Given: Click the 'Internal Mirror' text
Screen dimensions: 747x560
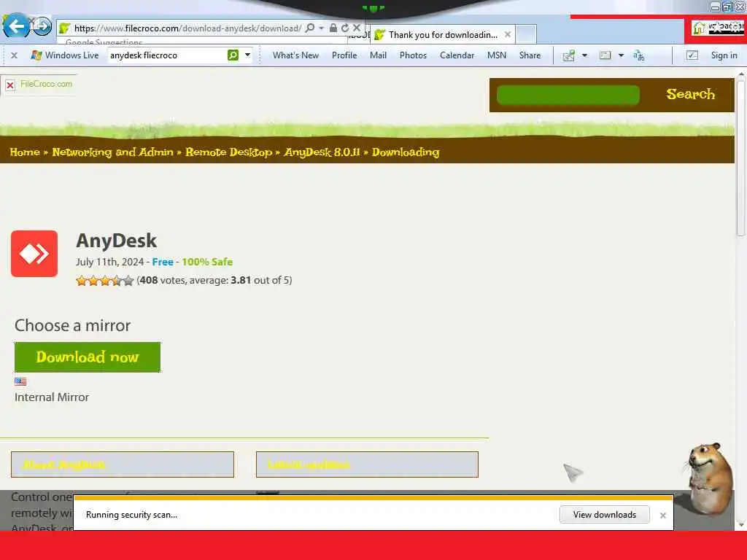Looking at the screenshot, I should tap(52, 397).
